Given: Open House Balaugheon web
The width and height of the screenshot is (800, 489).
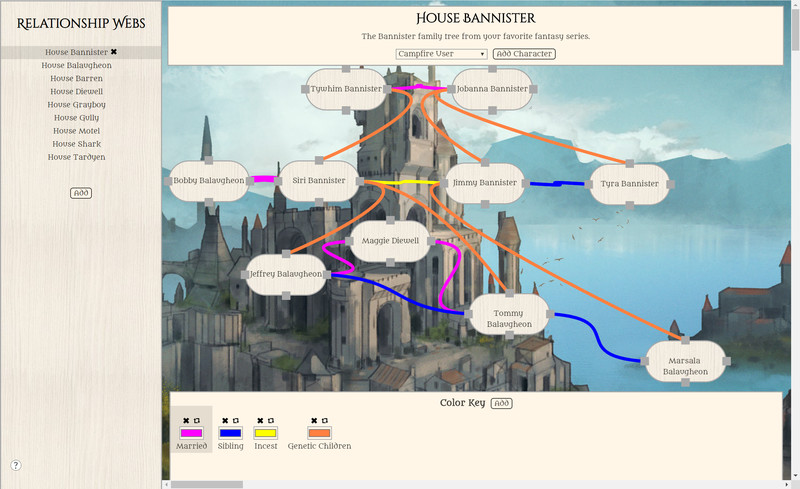Looking at the screenshot, I should point(77,65).
